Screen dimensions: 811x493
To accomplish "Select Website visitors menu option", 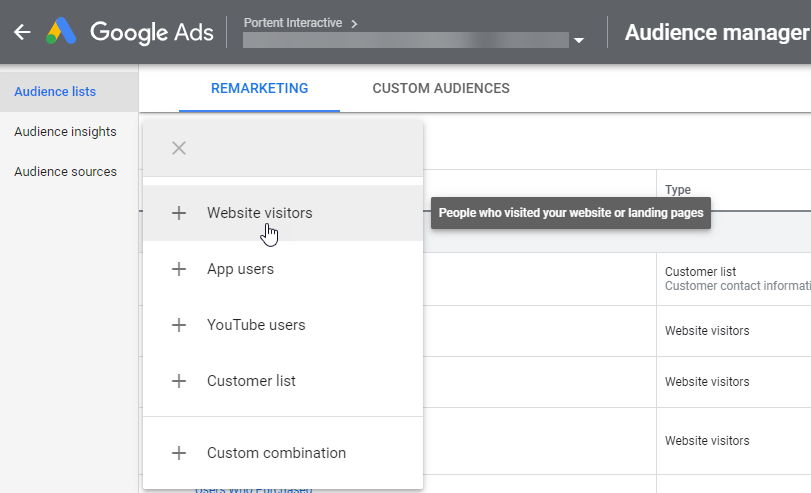I will (283, 213).
